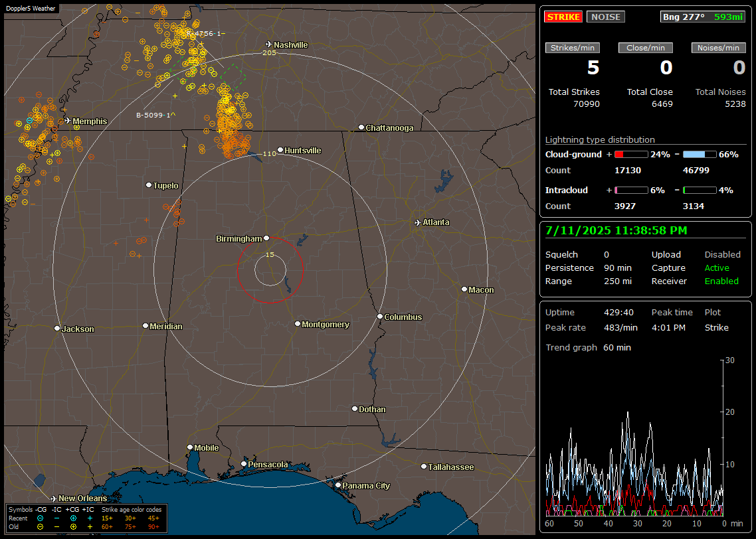Click the Doppler5 Weather title label
The image size is (756, 539).
(31, 8)
